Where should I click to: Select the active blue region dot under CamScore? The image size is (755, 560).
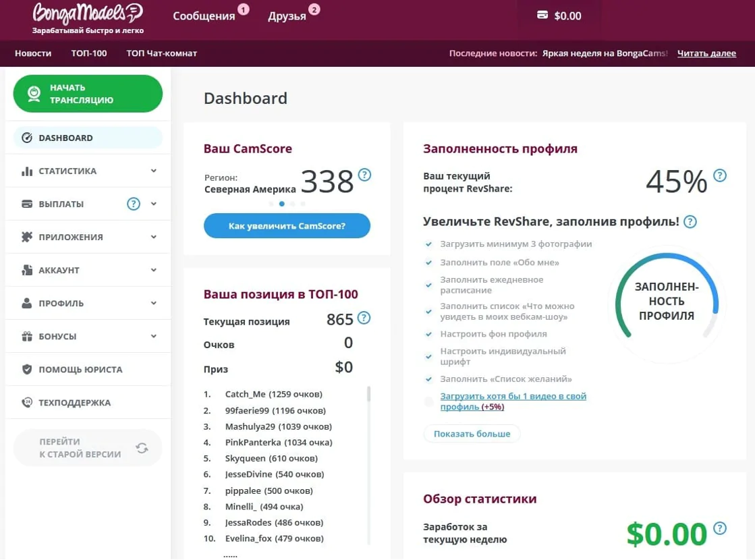coord(281,204)
